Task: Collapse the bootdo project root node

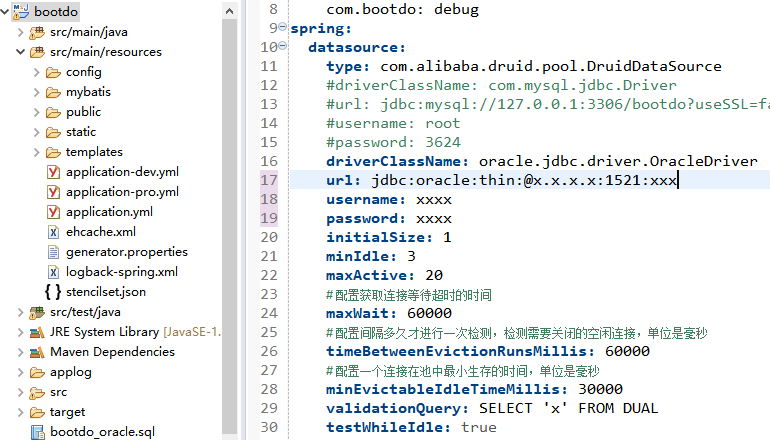Action: (4, 12)
